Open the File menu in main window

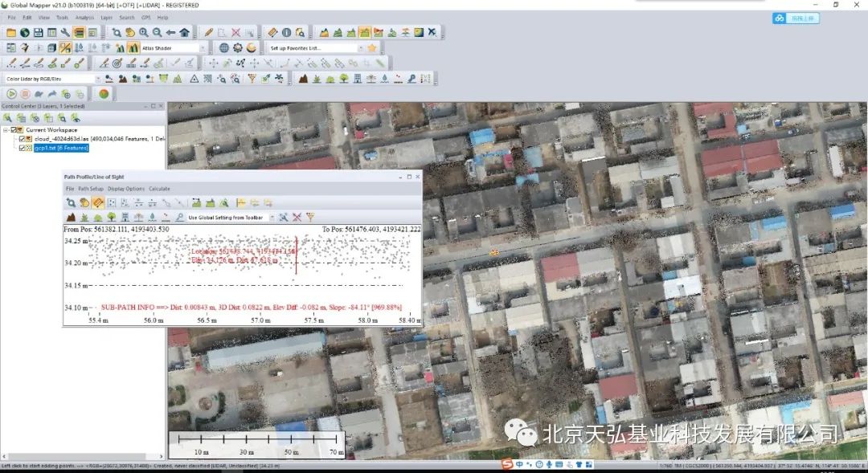11,18
